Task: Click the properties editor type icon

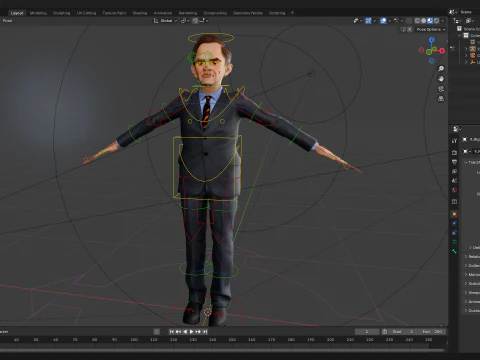Action: click(x=457, y=129)
